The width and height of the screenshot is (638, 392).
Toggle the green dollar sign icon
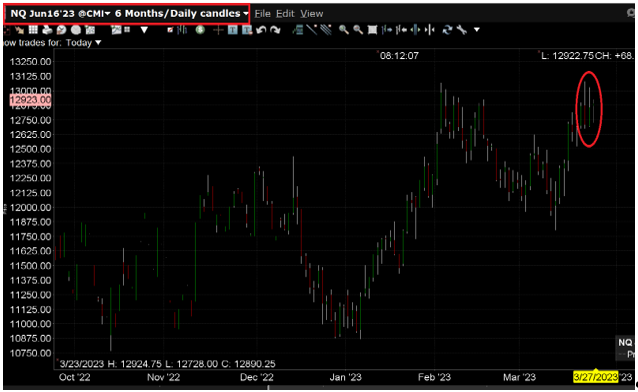pyautogui.click(x=200, y=29)
